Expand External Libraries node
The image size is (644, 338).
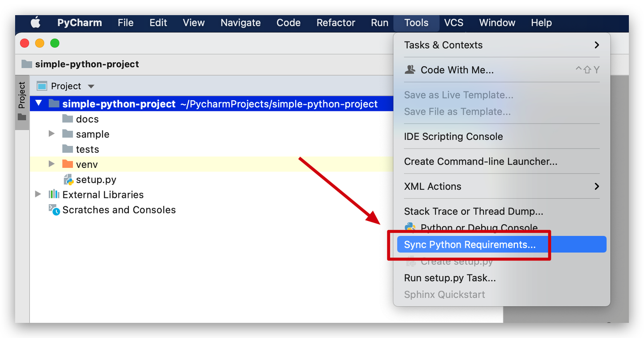[38, 194]
